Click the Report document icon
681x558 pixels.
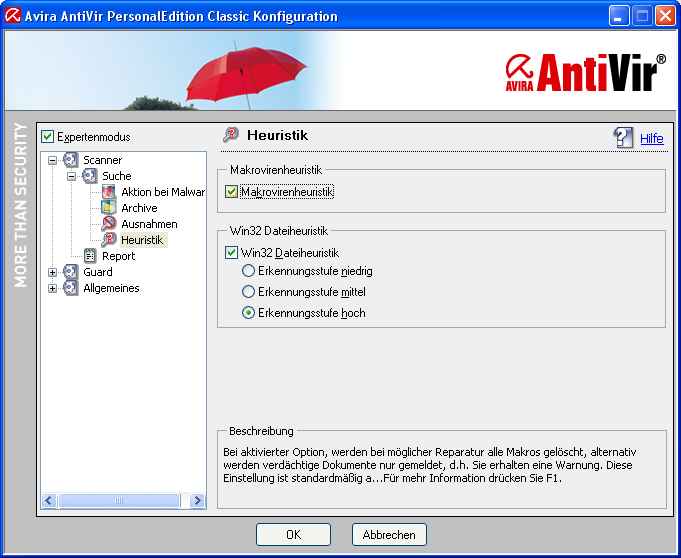[89, 256]
